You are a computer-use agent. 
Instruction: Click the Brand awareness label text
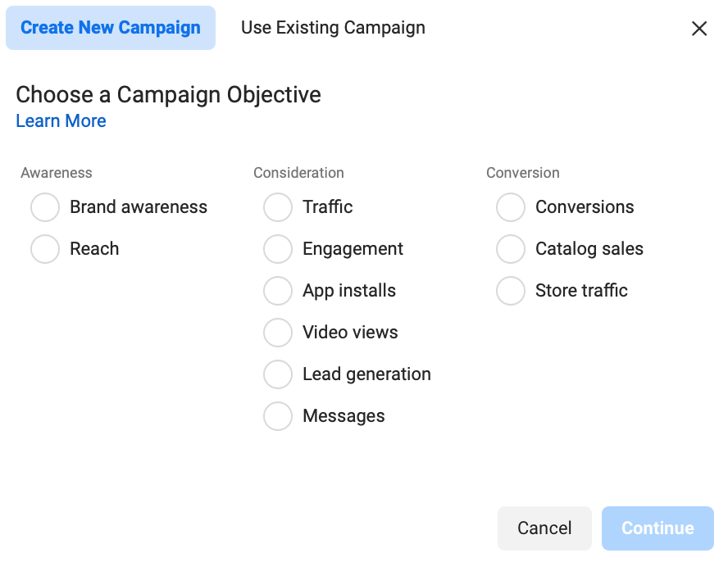tap(139, 207)
